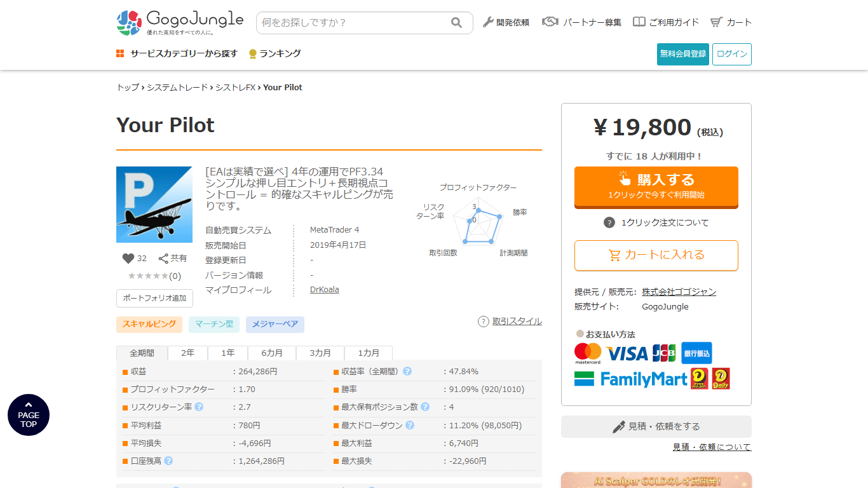Click the help icon beside 最大ドローダウン
This screenshot has height=488, width=868.
point(410,425)
